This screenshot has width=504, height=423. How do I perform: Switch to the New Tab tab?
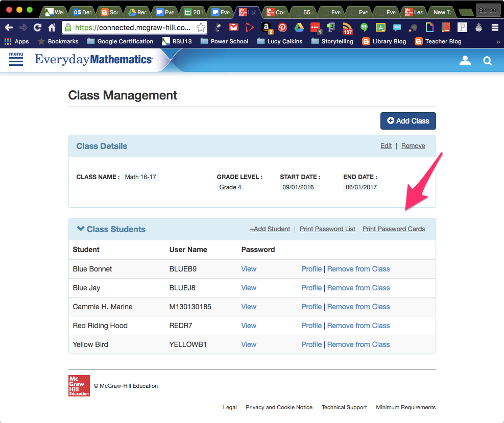click(x=442, y=12)
